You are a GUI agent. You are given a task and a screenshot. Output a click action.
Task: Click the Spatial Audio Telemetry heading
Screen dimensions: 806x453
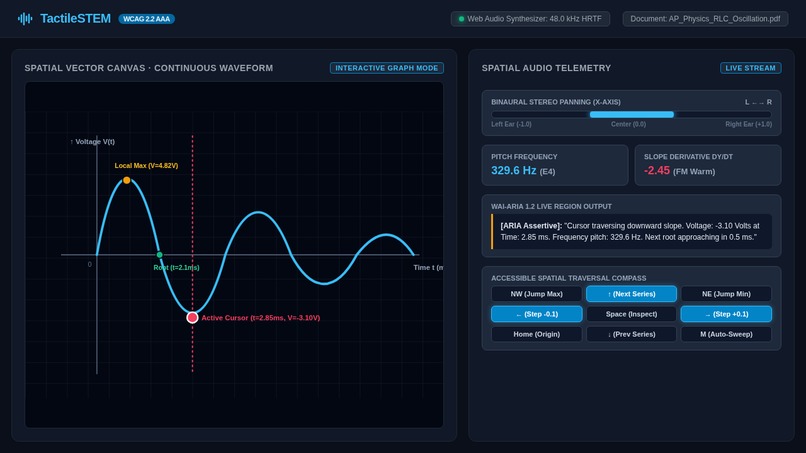546,68
